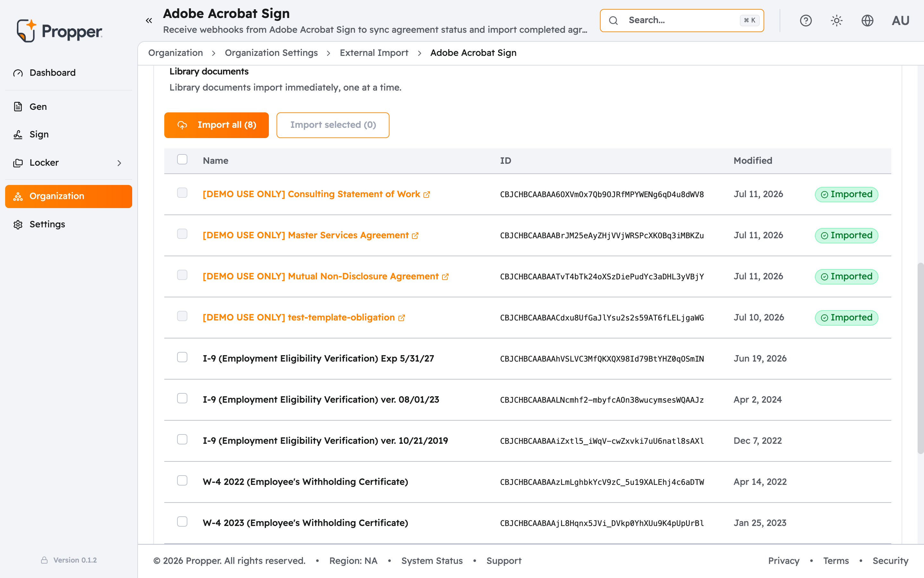The image size is (924, 578).
Task: Collapse the sidebar with double-chevron icon
Action: (x=149, y=21)
